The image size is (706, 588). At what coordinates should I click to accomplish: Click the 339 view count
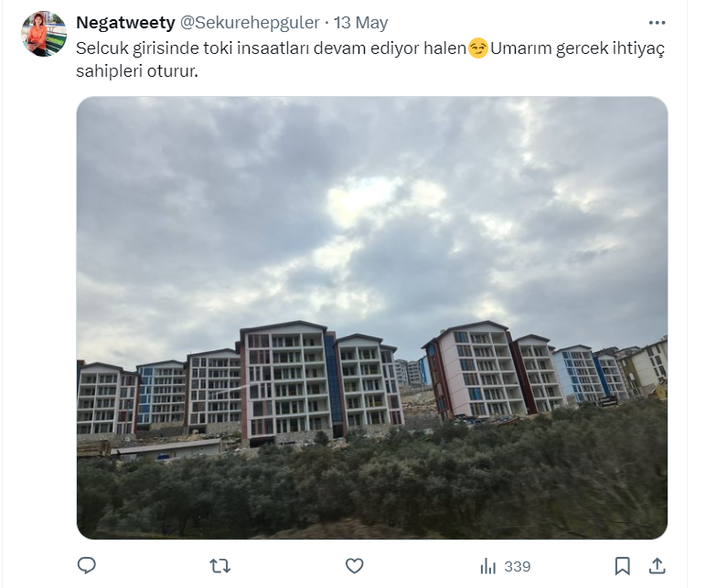pos(518,566)
